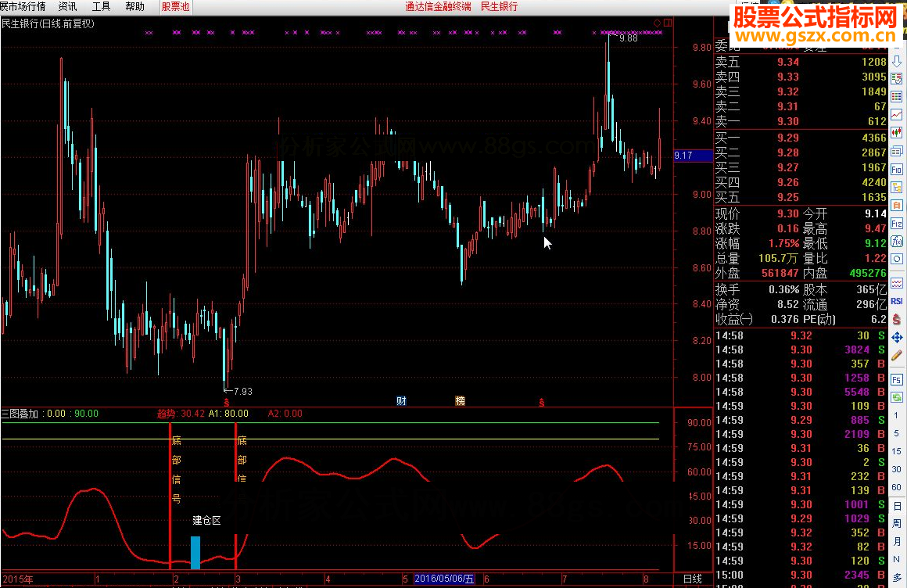Open the 资讯 menu
Image resolution: width=907 pixels, height=588 pixels.
pos(68,7)
